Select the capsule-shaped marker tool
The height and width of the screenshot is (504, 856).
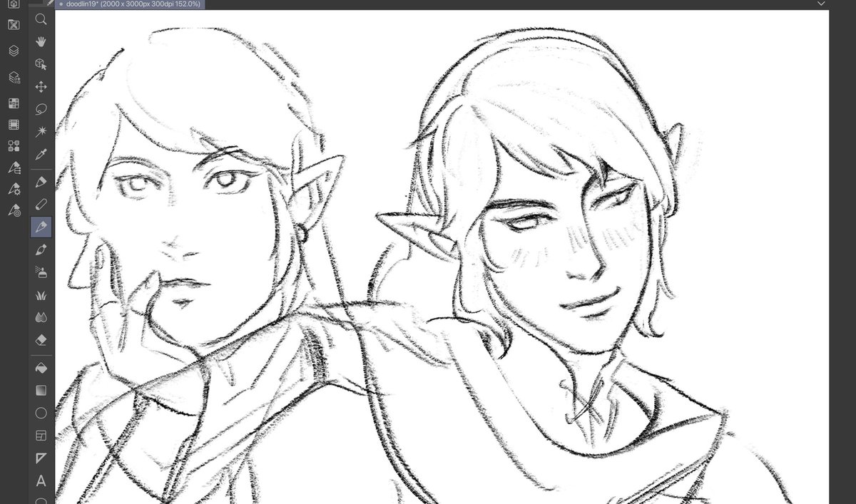pyautogui.click(x=41, y=204)
